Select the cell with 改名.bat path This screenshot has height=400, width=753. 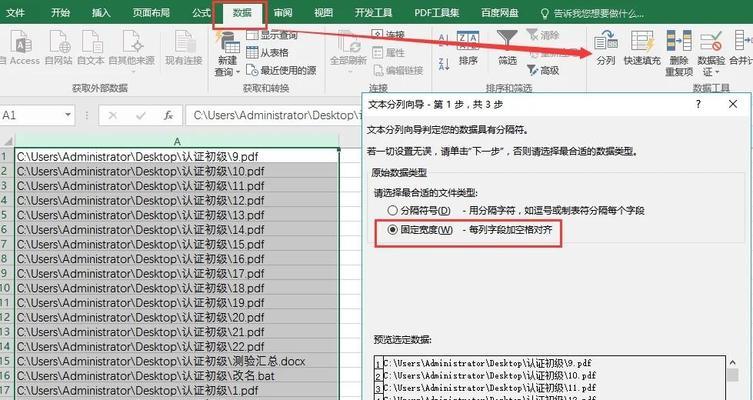pyautogui.click(x=177, y=376)
